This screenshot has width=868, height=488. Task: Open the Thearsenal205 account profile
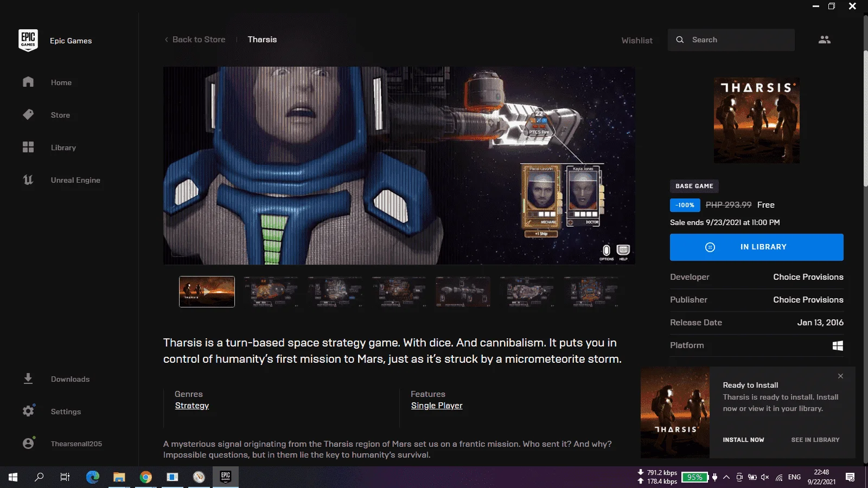click(76, 444)
